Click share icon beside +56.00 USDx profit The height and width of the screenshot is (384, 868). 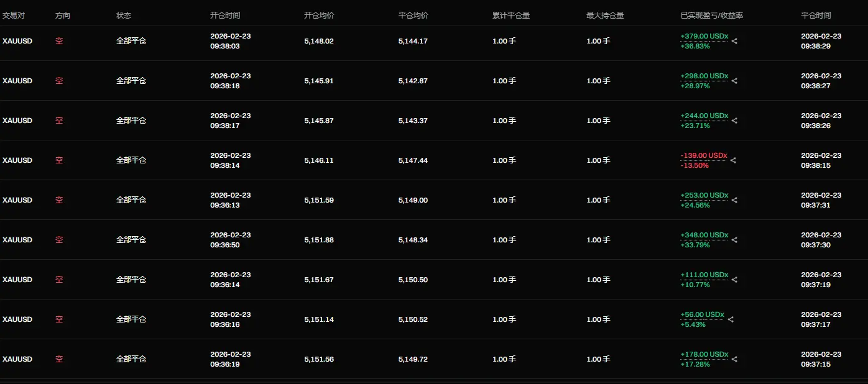[731, 319]
